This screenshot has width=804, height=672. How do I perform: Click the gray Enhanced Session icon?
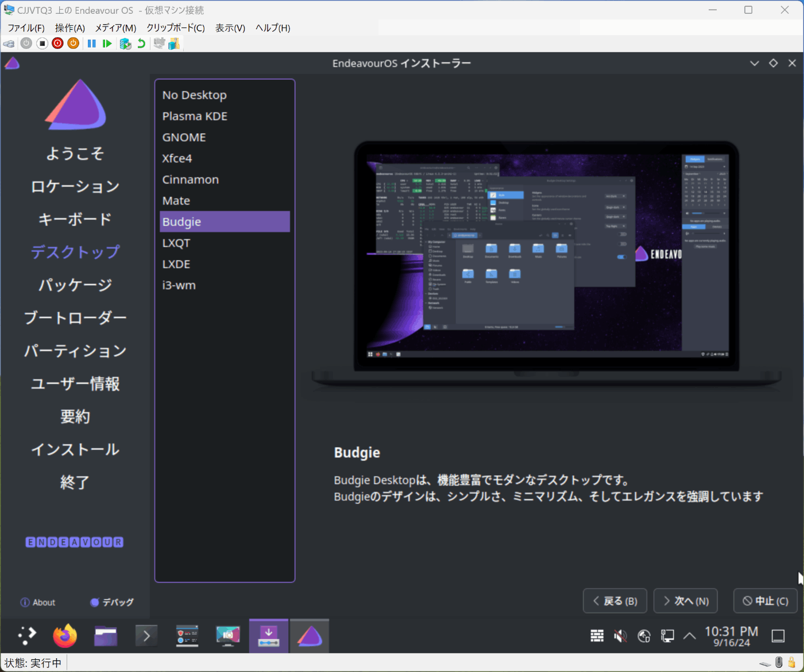coord(159,44)
